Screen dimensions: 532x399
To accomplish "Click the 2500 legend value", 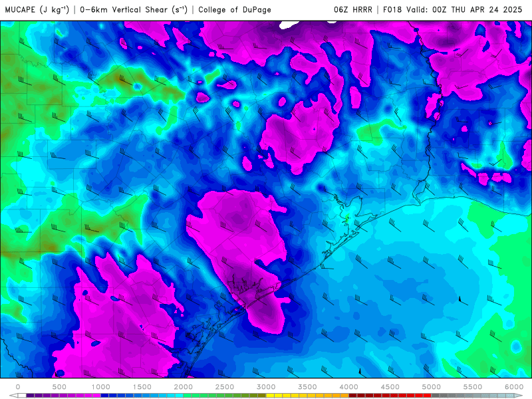I will coord(225,387).
